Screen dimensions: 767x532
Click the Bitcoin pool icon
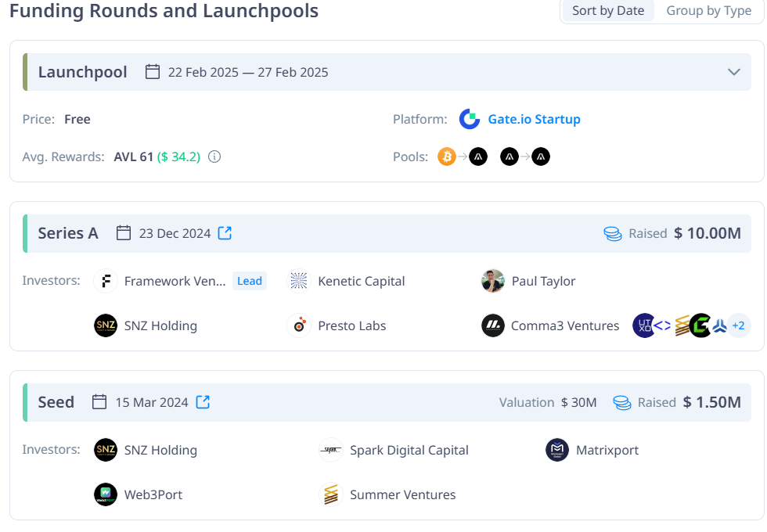pyautogui.click(x=447, y=156)
